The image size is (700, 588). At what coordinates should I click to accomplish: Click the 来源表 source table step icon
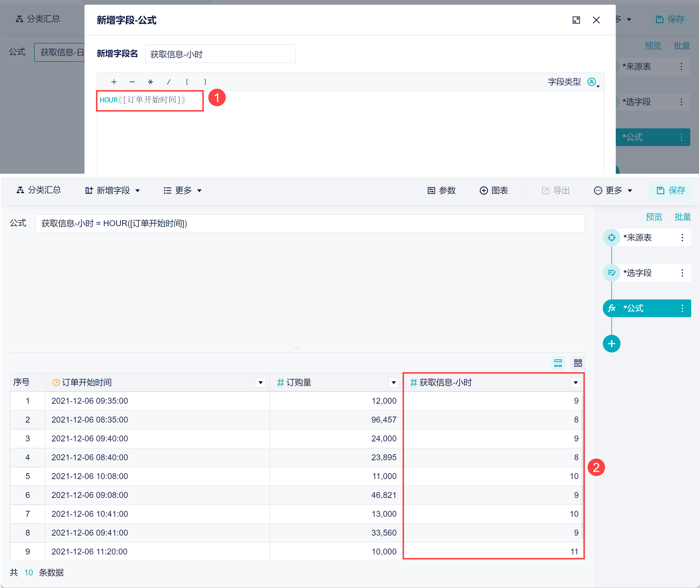click(611, 238)
